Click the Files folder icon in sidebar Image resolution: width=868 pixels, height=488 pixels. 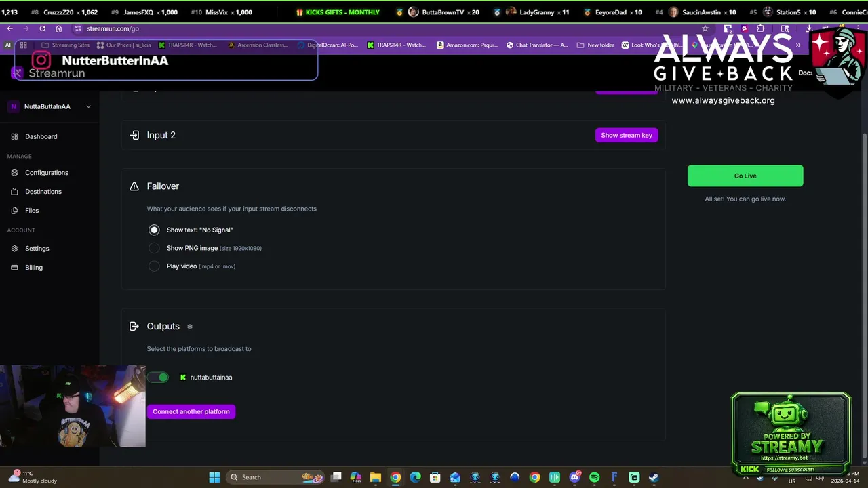click(x=14, y=210)
